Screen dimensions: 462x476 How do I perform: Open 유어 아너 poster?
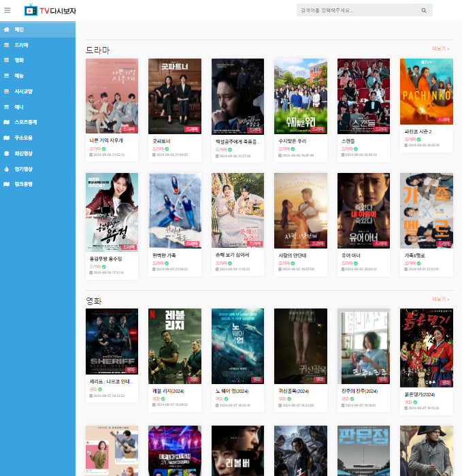click(364, 210)
